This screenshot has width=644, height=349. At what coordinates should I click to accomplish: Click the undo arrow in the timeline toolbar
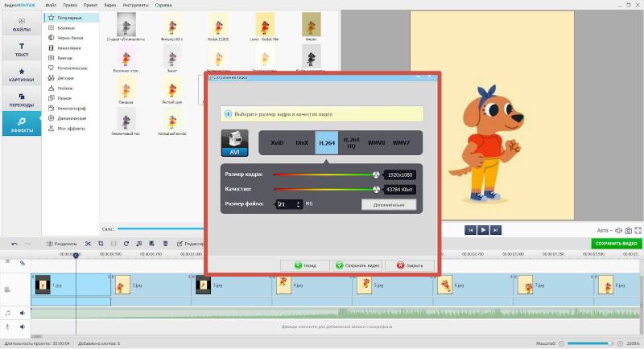(x=14, y=244)
